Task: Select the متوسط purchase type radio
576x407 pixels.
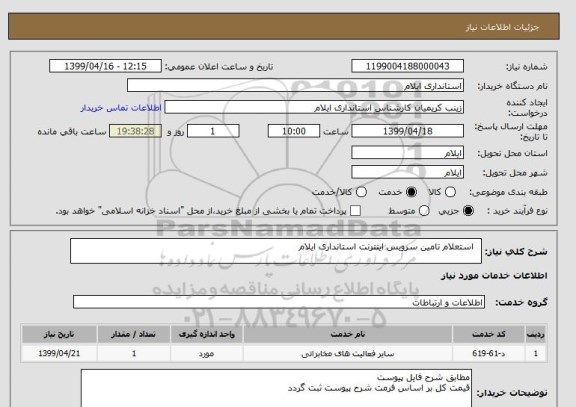Action: pos(424,211)
